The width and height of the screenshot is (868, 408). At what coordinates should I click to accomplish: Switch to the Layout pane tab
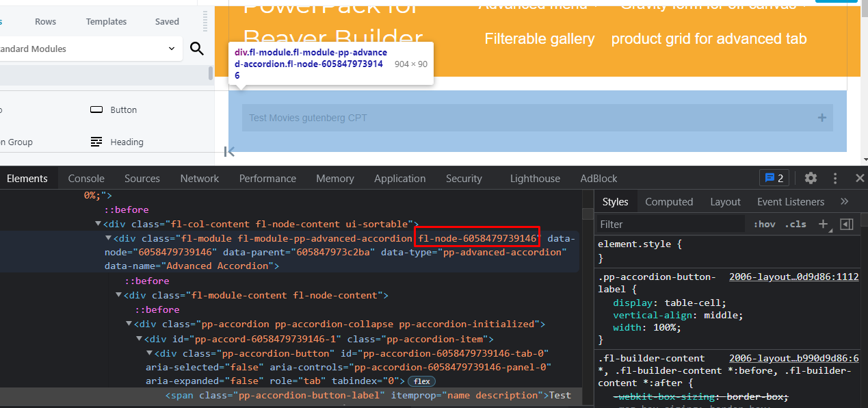pos(725,201)
